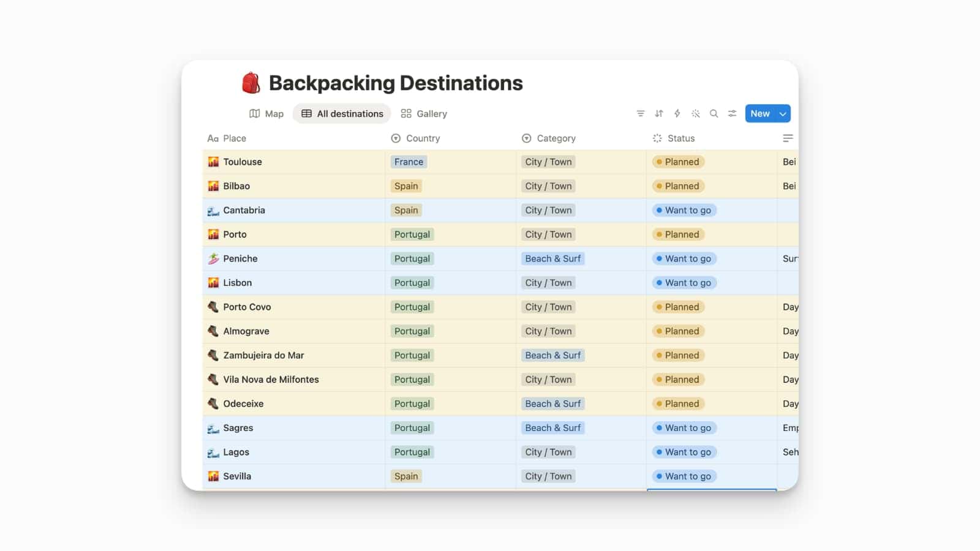This screenshot has height=551, width=980.
Task: Open the Cantabria Want to go status
Action: click(684, 211)
